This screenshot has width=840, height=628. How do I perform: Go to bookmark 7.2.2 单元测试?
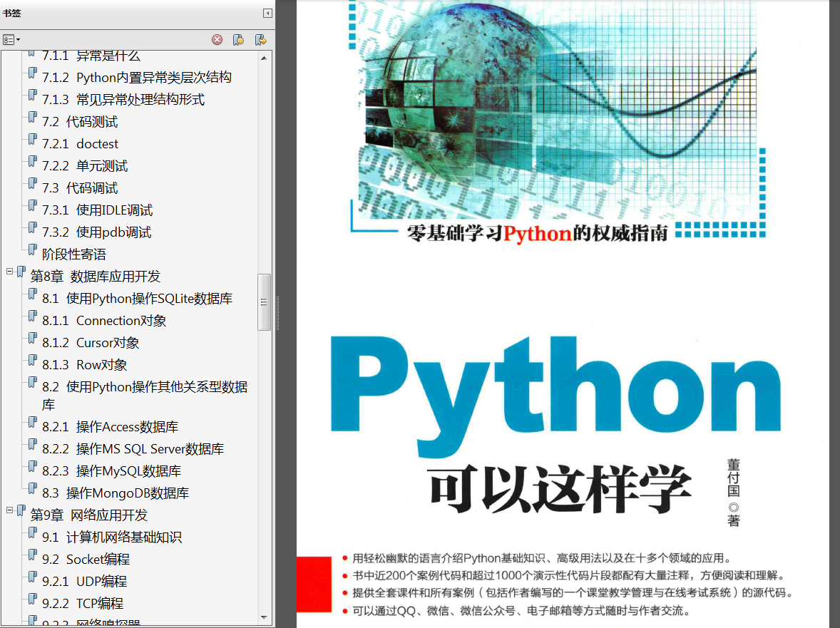point(85,166)
